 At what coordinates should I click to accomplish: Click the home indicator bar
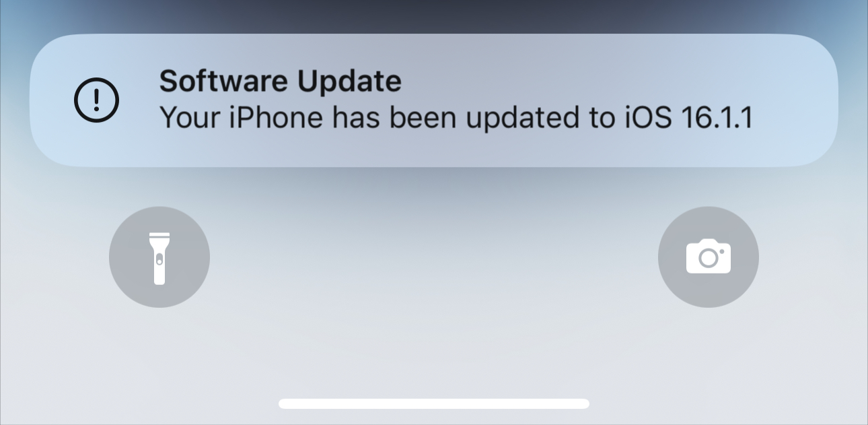tap(434, 403)
